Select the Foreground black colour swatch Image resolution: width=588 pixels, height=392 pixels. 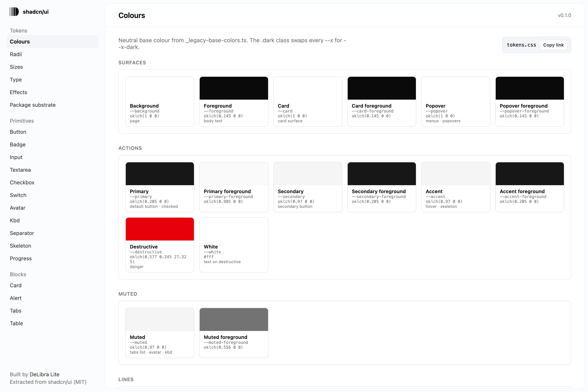[234, 88]
